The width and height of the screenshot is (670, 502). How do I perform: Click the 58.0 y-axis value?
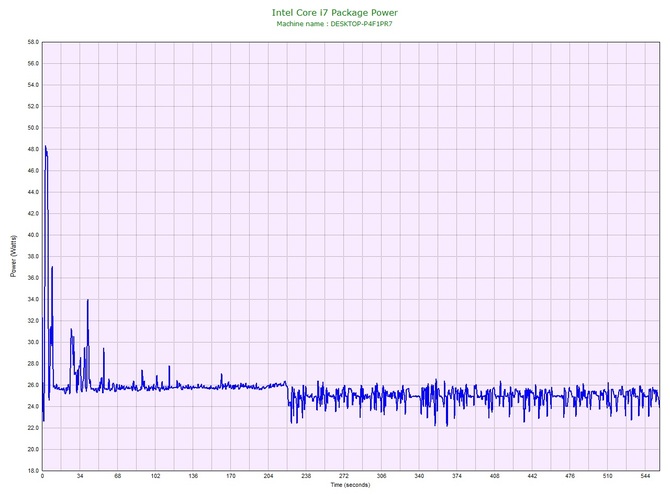(33, 42)
